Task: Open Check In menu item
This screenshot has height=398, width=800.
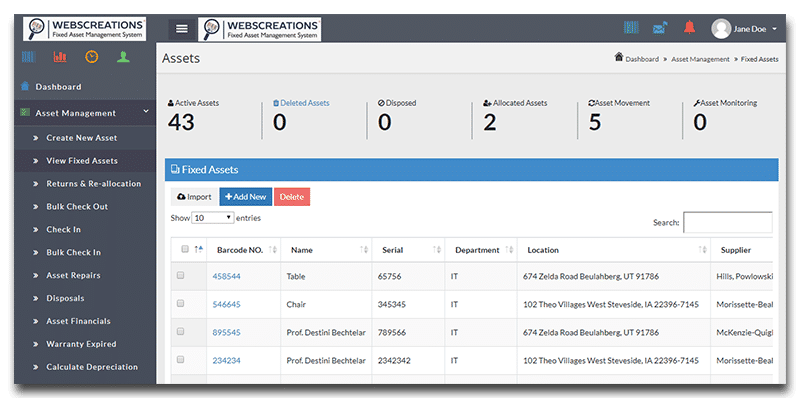Action: point(63,230)
